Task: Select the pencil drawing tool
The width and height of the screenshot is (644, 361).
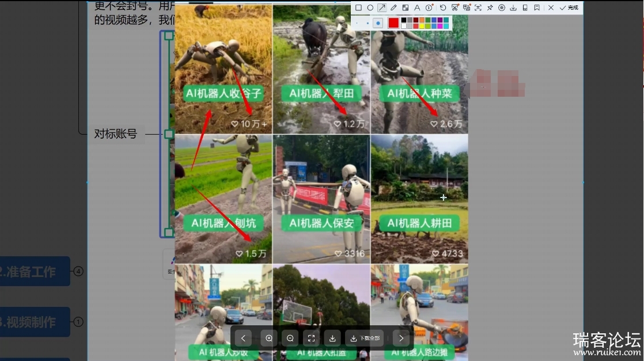Action: click(x=393, y=7)
